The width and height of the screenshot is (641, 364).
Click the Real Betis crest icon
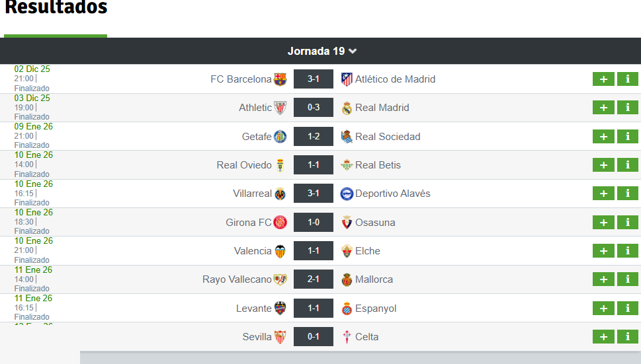click(x=347, y=165)
